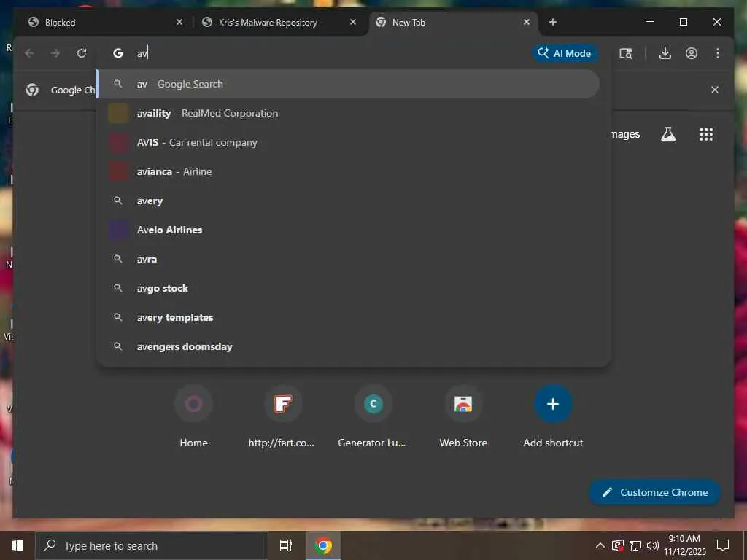Click the search icon beside avengers doomsday
The width and height of the screenshot is (747, 560).
pyautogui.click(x=118, y=346)
